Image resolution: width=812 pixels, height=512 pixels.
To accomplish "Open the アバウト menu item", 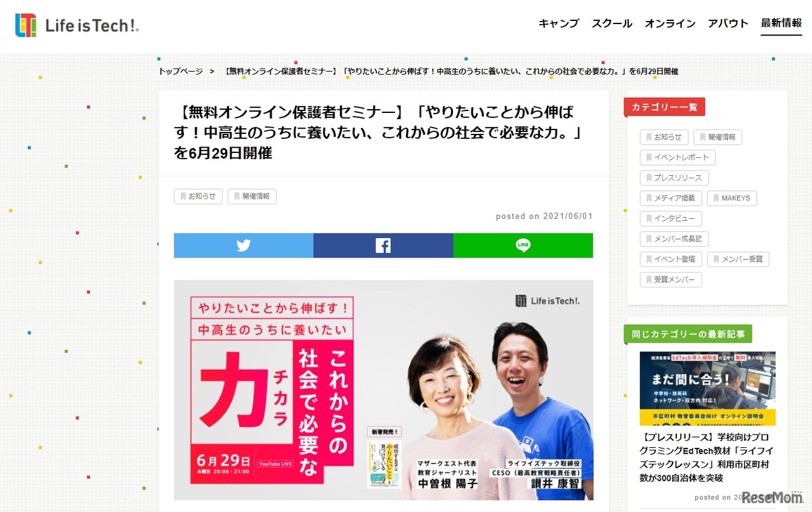I will (x=728, y=23).
